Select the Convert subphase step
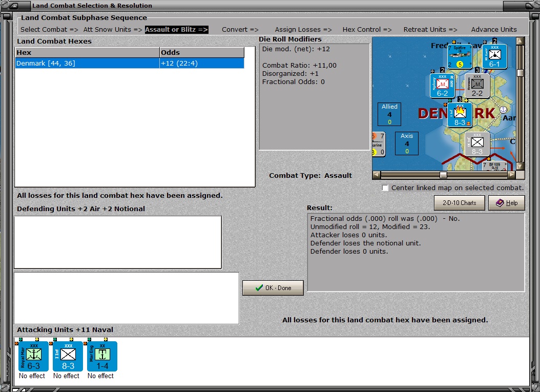The height and width of the screenshot is (392, 540). coord(240,30)
